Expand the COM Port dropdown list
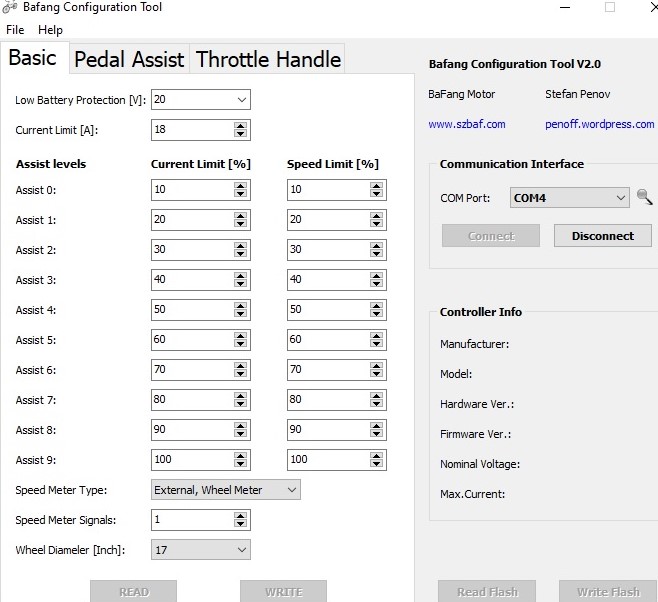Viewport: 658px width, 602px height. (620, 198)
